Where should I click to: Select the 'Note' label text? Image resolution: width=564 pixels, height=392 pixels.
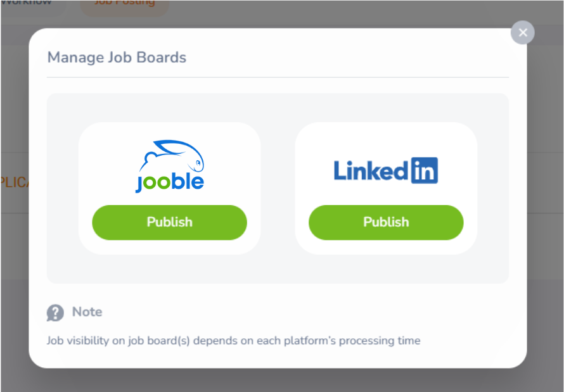coord(87,312)
